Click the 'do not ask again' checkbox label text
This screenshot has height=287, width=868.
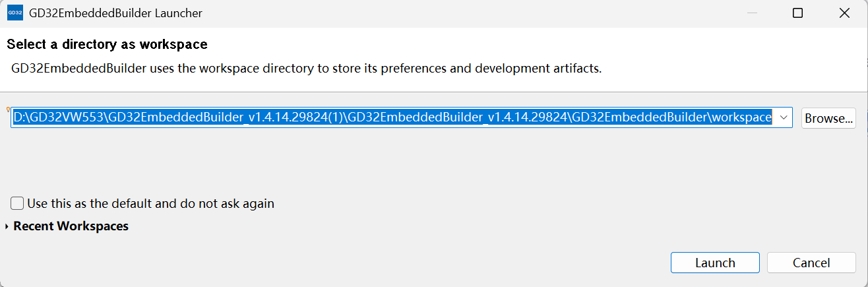(x=229, y=203)
